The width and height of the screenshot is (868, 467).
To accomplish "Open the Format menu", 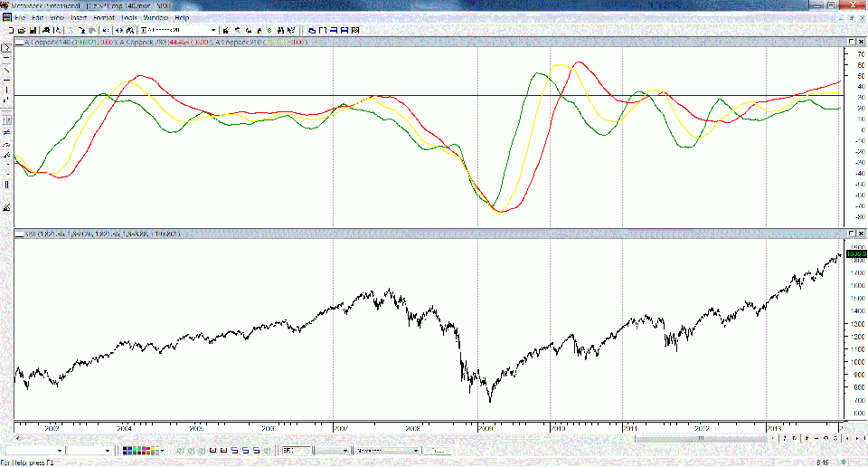I will tap(104, 17).
